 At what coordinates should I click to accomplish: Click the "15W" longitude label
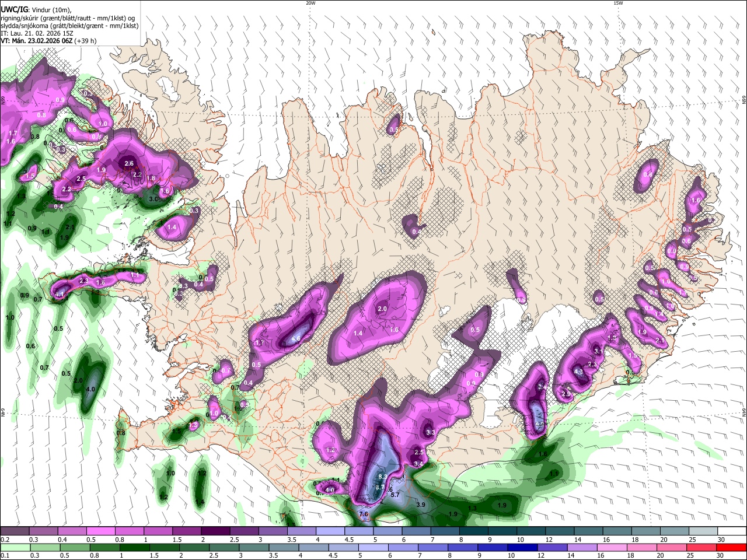click(618, 3)
